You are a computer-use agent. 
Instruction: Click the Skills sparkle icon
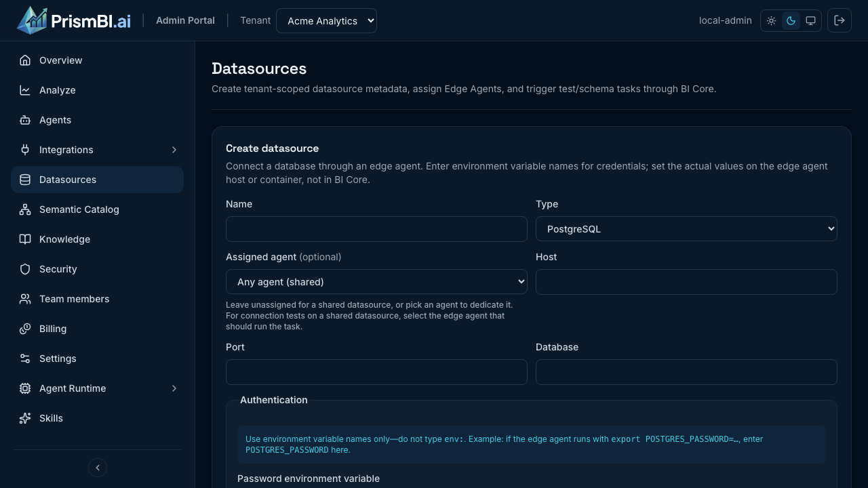(x=25, y=418)
